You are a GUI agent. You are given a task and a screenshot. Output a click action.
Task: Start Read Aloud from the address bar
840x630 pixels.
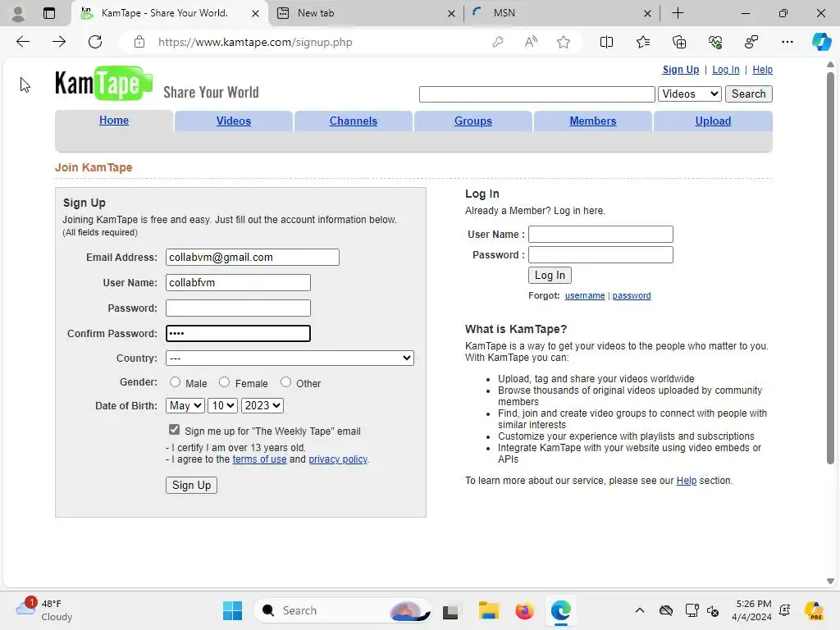tap(531, 42)
